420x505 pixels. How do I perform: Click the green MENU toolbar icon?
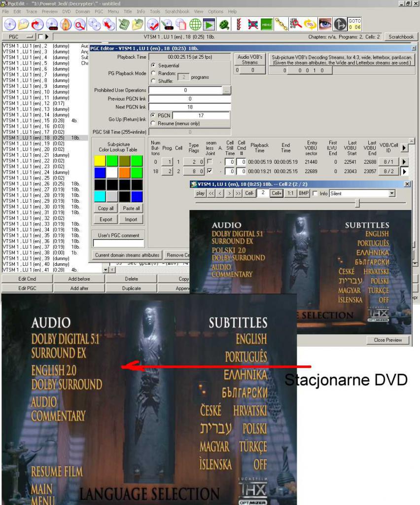click(267, 25)
